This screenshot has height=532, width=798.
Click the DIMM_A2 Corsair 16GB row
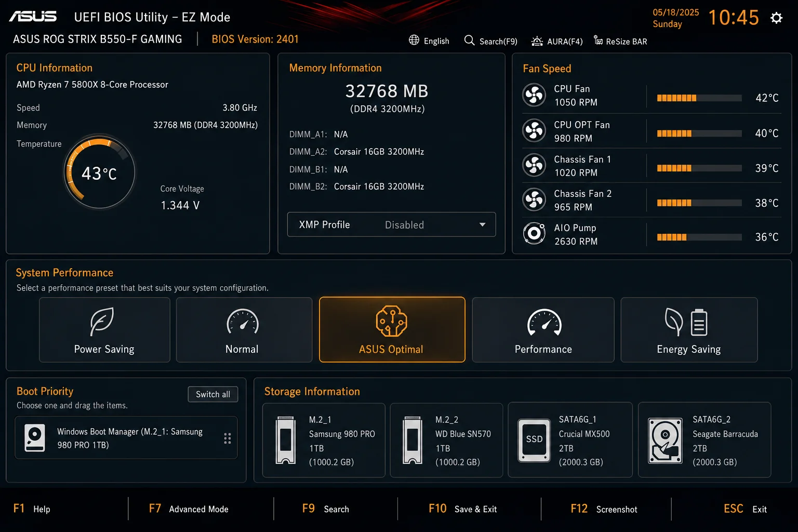coord(356,152)
